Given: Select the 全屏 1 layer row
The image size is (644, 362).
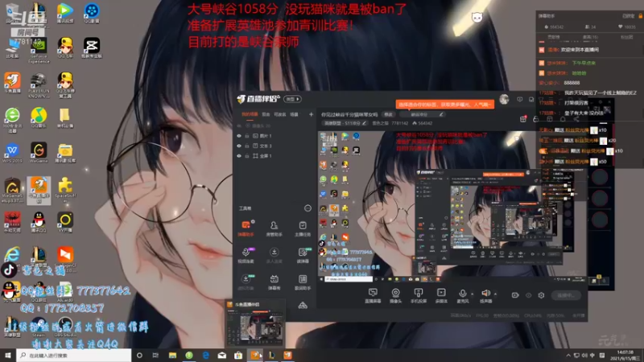Looking at the screenshot, I should click(275, 156).
